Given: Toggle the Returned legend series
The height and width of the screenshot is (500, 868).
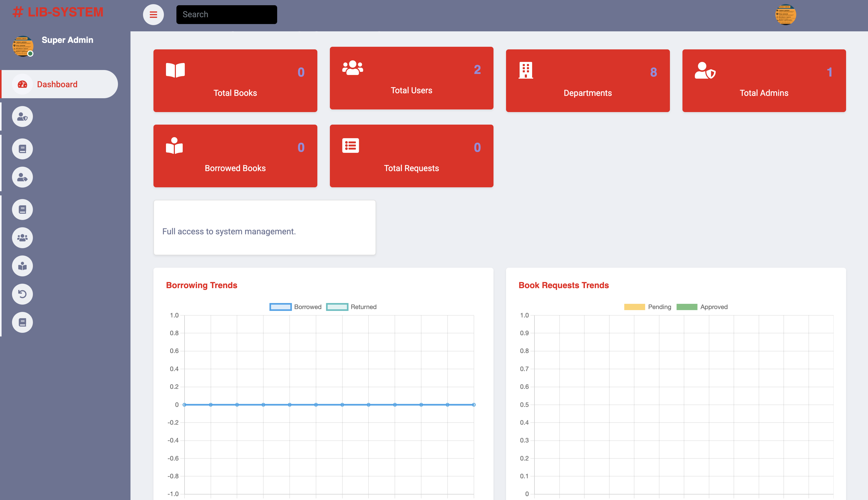Looking at the screenshot, I should coord(351,307).
